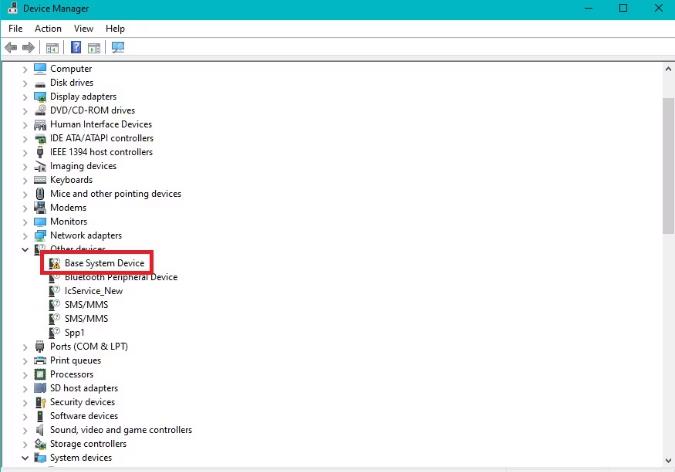675x472 pixels.
Task: Select the System devices label
Action: tap(81, 457)
